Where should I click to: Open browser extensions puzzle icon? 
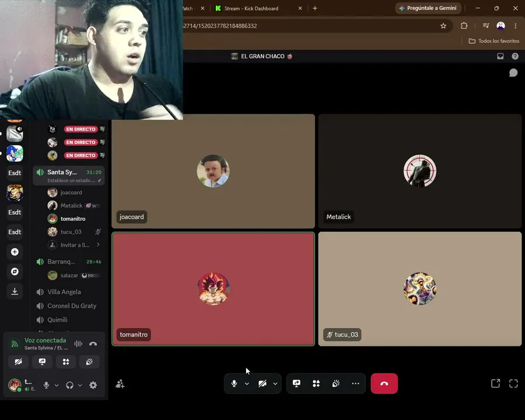[464, 26]
